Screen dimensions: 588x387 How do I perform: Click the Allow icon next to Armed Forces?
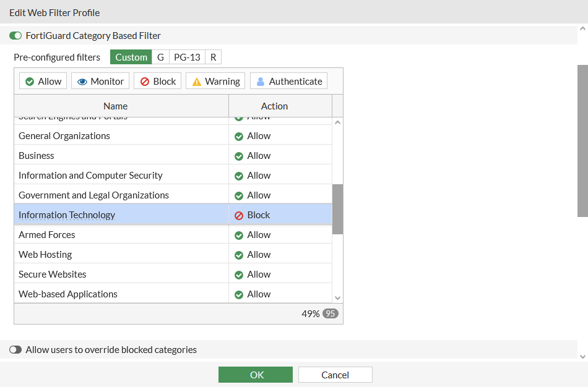[x=240, y=234]
